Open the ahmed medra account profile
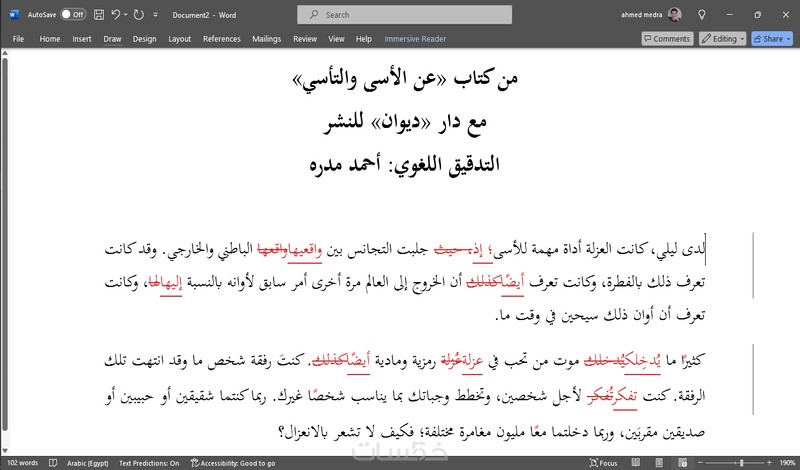800x470 pixels. point(651,15)
